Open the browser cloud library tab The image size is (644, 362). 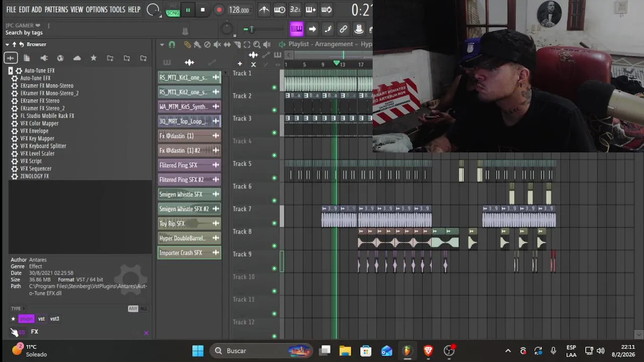pos(77,58)
